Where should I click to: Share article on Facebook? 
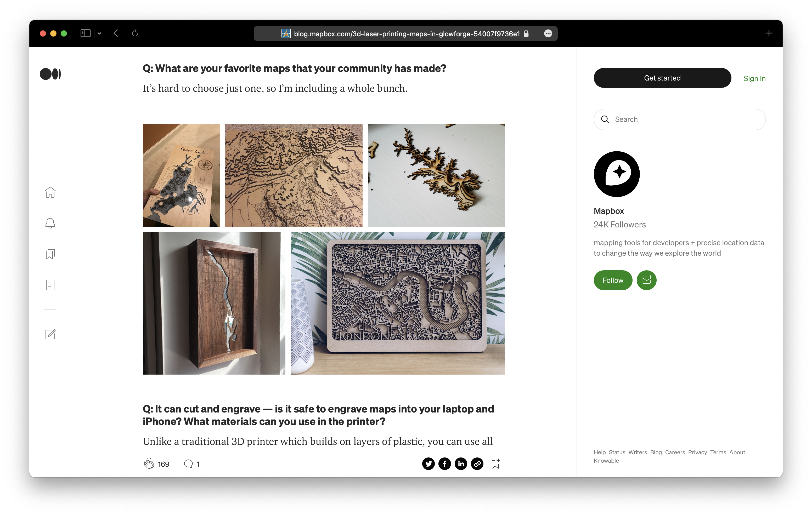pyautogui.click(x=444, y=464)
